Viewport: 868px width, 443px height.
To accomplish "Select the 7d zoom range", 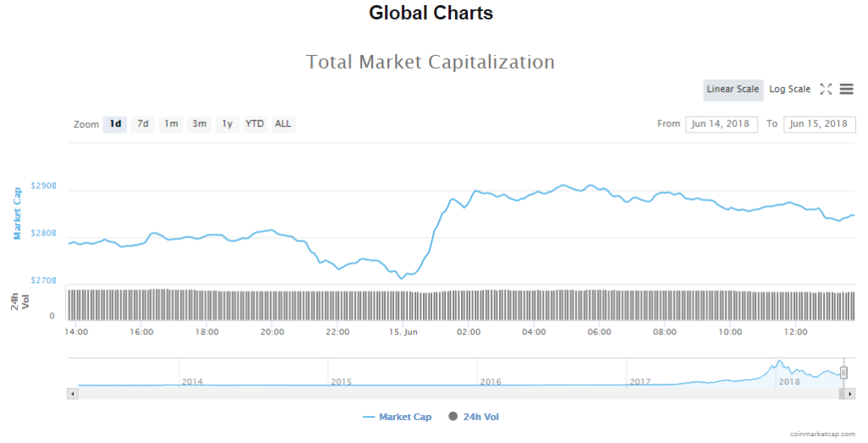I will pyautogui.click(x=142, y=124).
